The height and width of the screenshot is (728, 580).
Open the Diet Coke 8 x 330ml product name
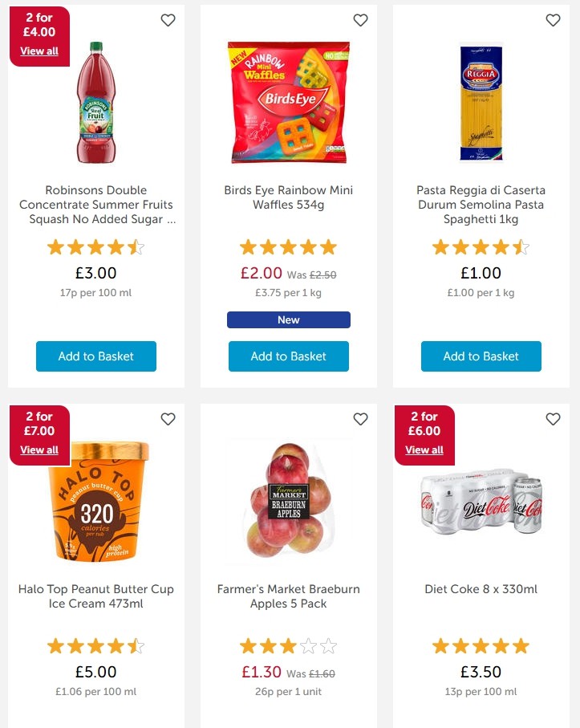pyautogui.click(x=481, y=588)
